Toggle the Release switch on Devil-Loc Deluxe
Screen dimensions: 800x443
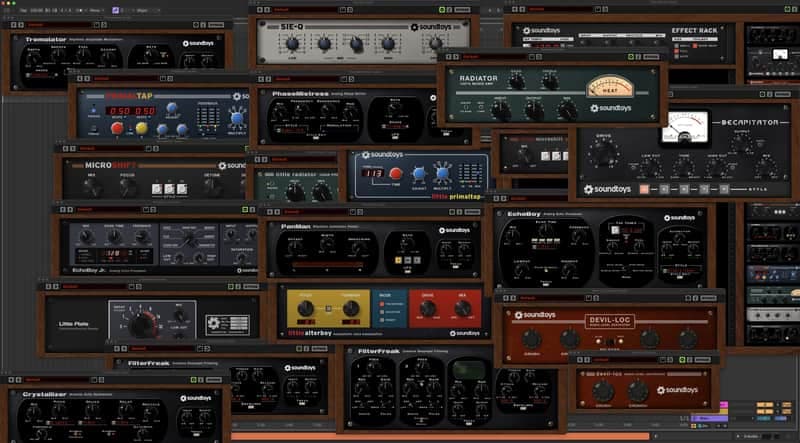(x=609, y=341)
